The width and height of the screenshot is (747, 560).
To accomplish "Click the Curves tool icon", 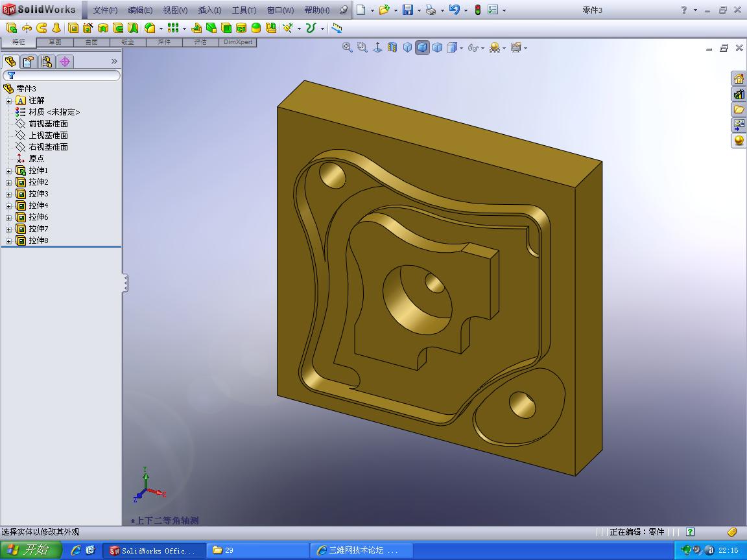I will (311, 28).
